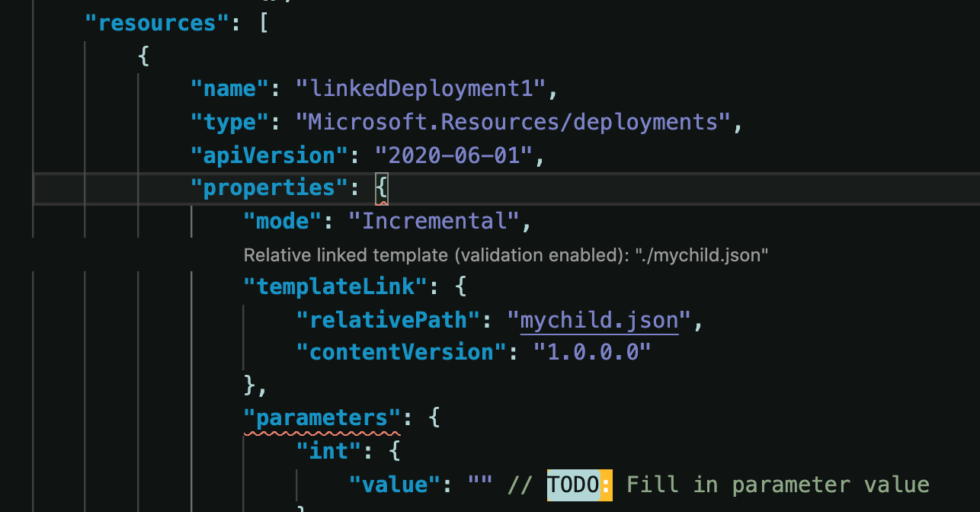Click the Incremental mode value
Screen dimensions: 980x512
(x=434, y=221)
